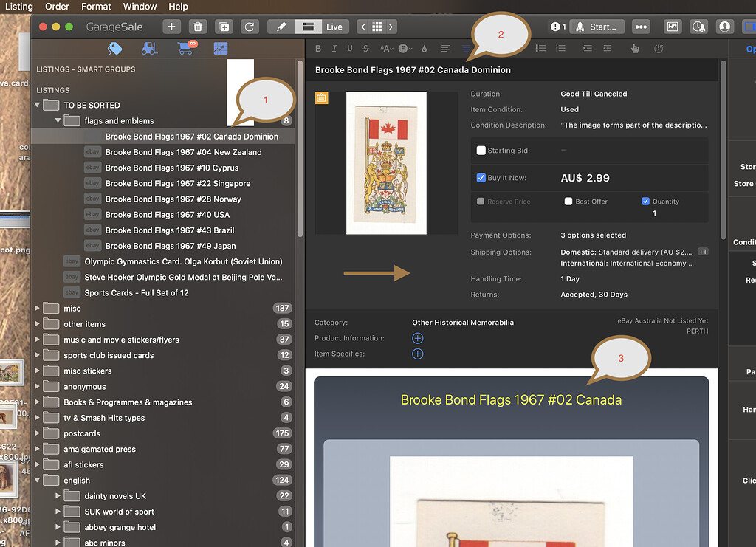The width and height of the screenshot is (756, 547).
Task: Switch to edit mode using the pencil icon
Action: pyautogui.click(x=281, y=27)
